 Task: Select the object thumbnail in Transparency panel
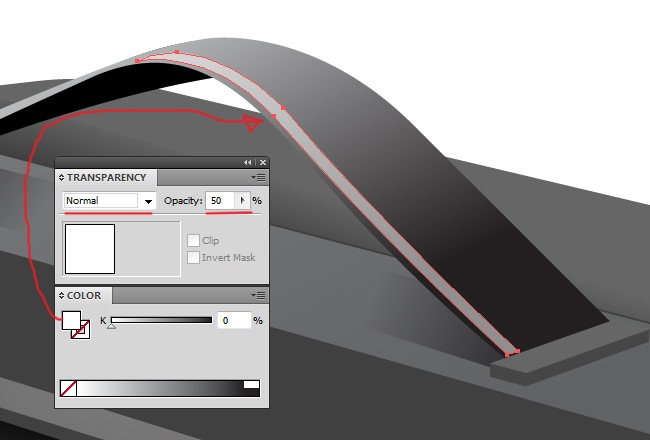click(x=90, y=249)
